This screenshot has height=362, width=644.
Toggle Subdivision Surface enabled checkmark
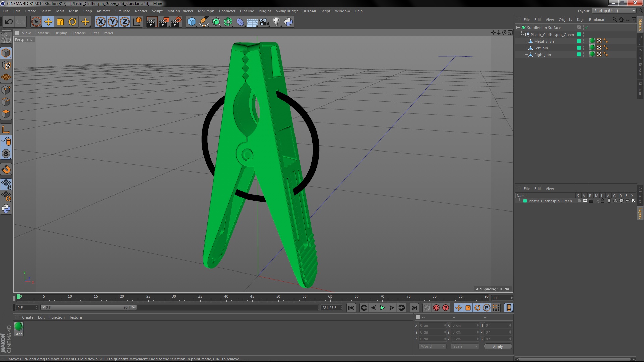click(x=586, y=28)
